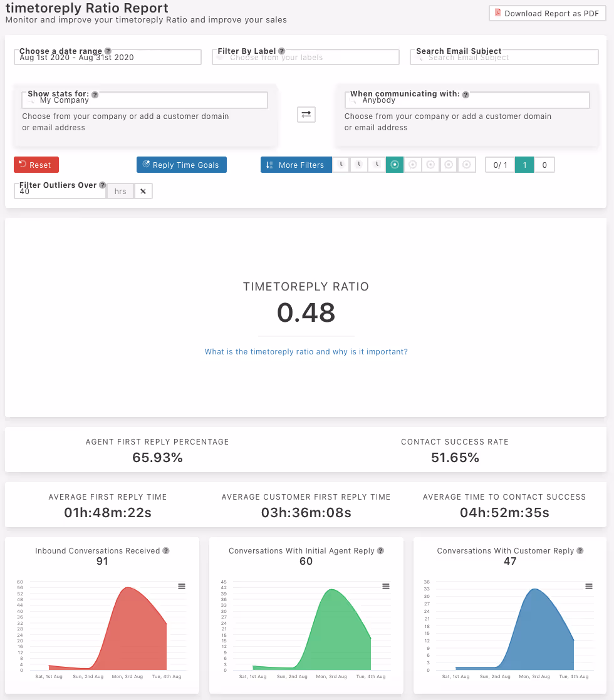Click the inbound conversations count 91

click(102, 561)
